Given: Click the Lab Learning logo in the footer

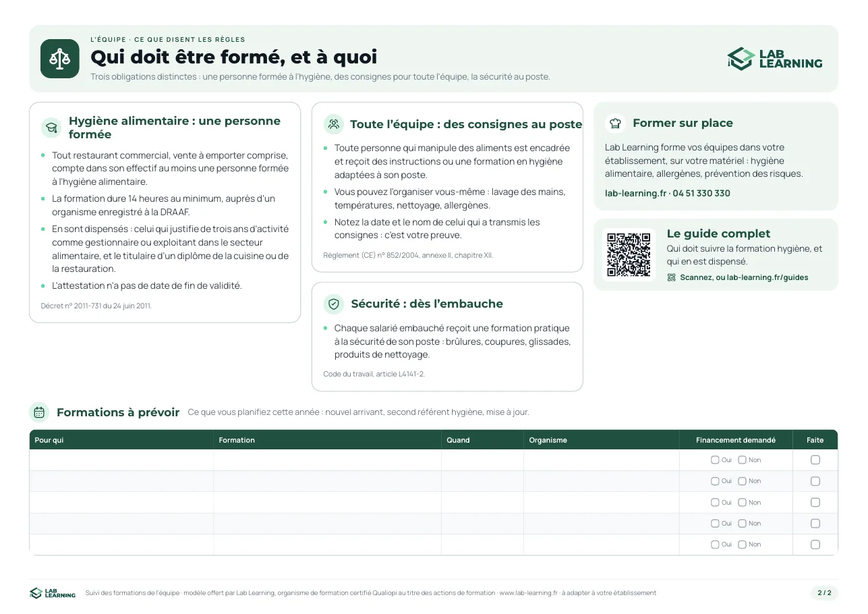Looking at the screenshot, I should click(53, 593).
